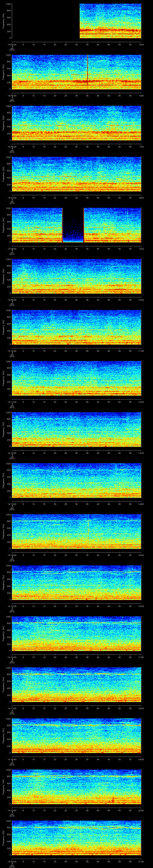
Task: Select the spectrogram panel starting at 14:05:00
Action: 77,72
